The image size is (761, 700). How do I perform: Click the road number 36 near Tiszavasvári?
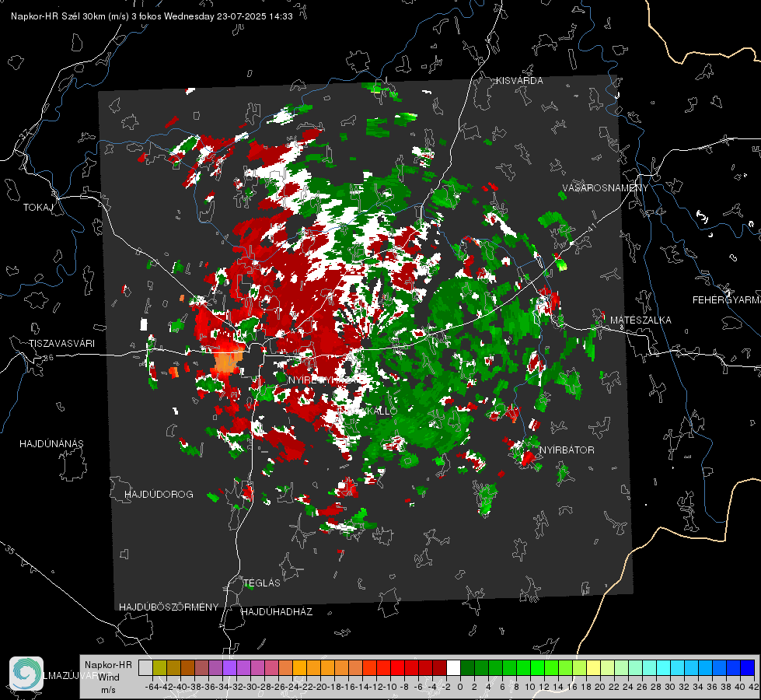point(48,358)
